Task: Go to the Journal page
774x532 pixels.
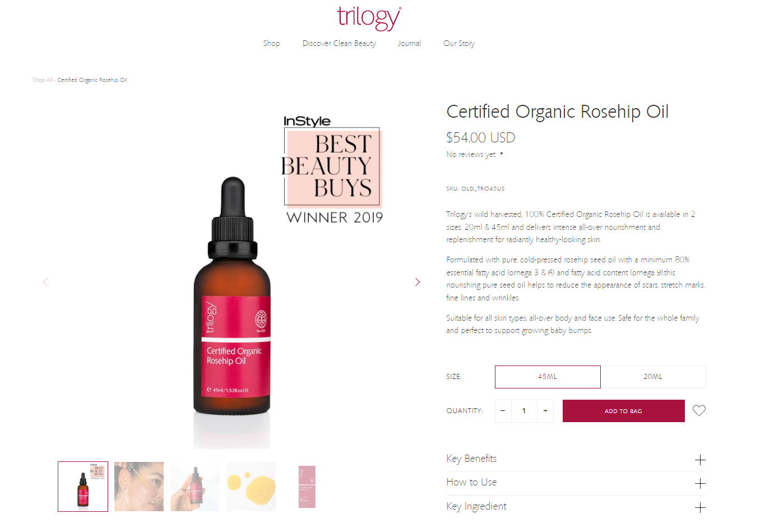Action: (409, 43)
